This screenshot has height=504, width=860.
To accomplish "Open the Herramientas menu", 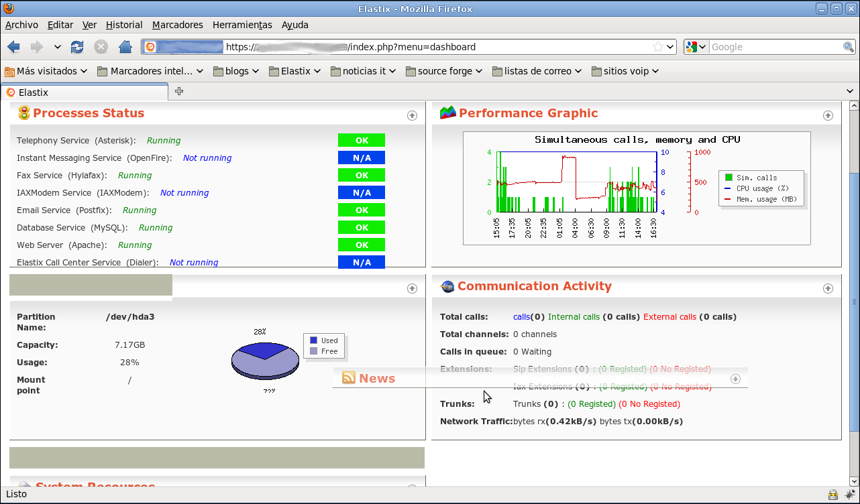I will pos(242,25).
